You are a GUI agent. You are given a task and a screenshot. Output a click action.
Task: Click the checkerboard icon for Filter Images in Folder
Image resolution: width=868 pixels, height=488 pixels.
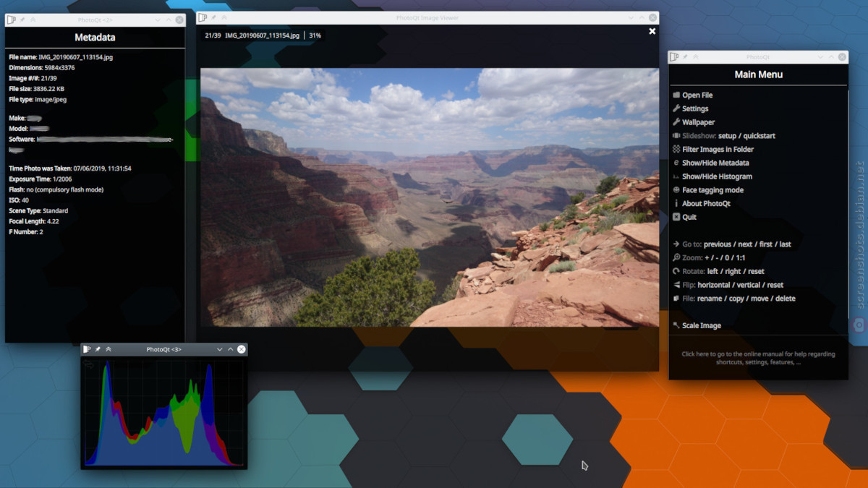tap(676, 149)
